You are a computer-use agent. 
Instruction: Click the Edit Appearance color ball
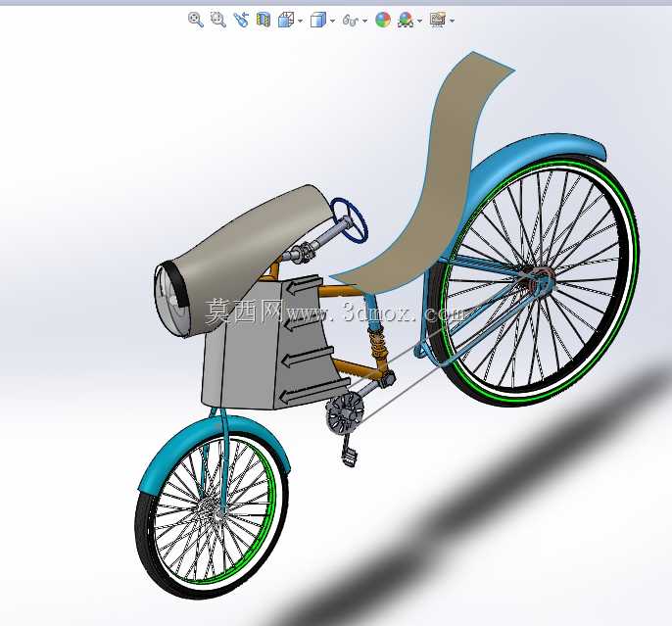click(383, 20)
